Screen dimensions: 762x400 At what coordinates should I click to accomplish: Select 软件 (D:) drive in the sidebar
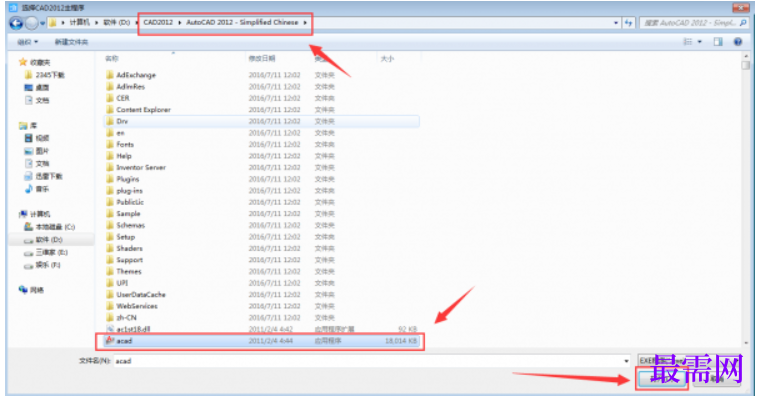coord(49,240)
